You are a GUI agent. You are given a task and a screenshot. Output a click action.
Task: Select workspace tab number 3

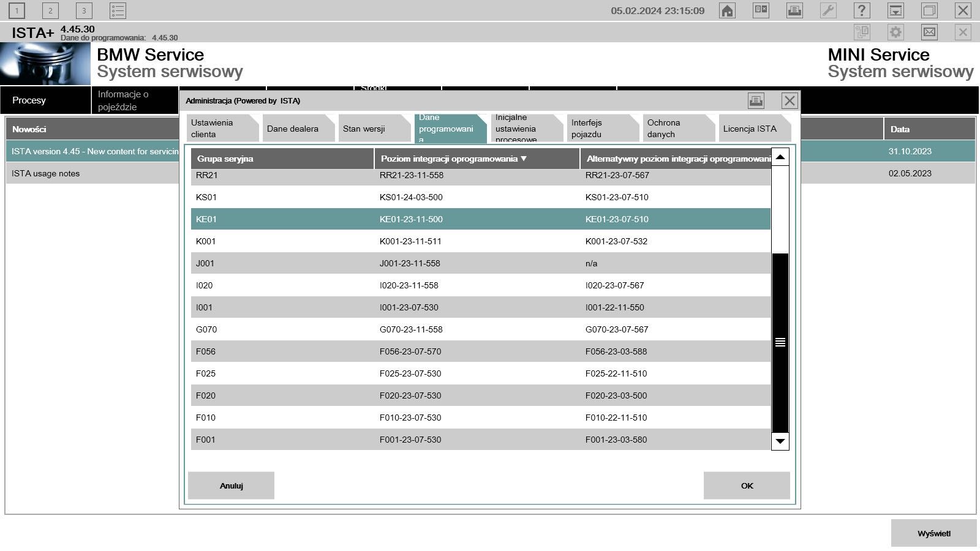point(84,10)
